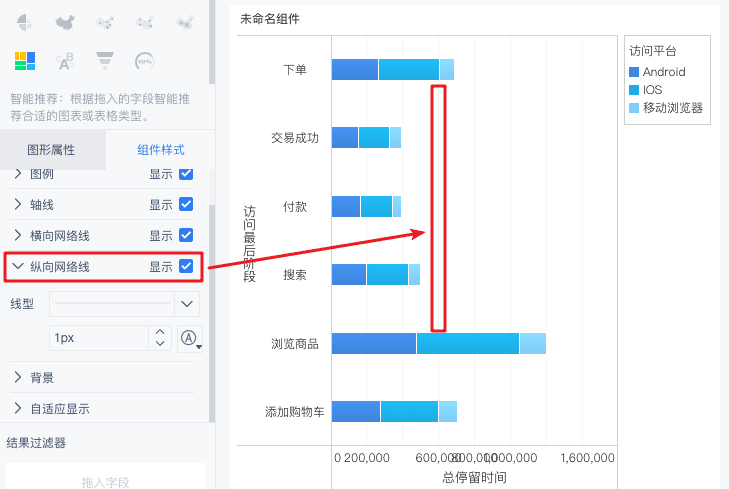The height and width of the screenshot is (489, 729).
Task: Expand the 横向网络线 section
Action: pyautogui.click(x=18, y=235)
